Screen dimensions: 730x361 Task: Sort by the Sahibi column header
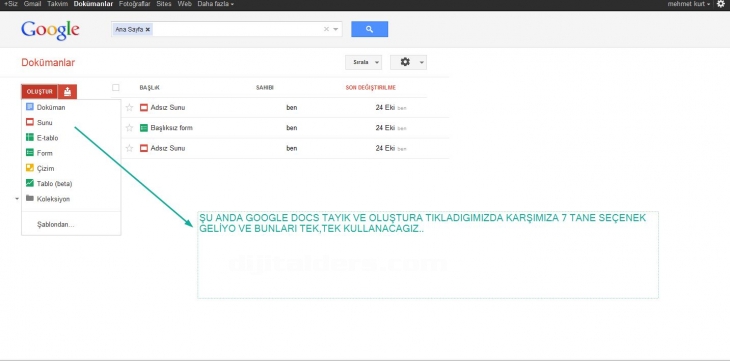pyautogui.click(x=264, y=88)
